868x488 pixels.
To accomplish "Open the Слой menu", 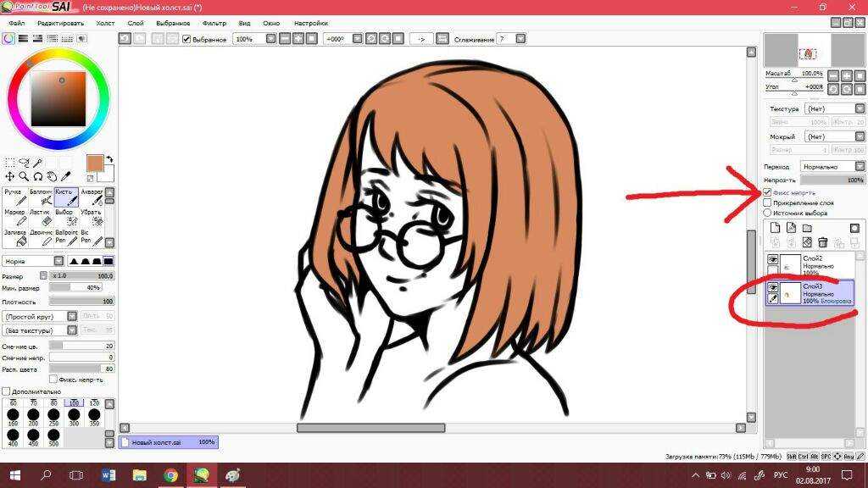I will [135, 23].
